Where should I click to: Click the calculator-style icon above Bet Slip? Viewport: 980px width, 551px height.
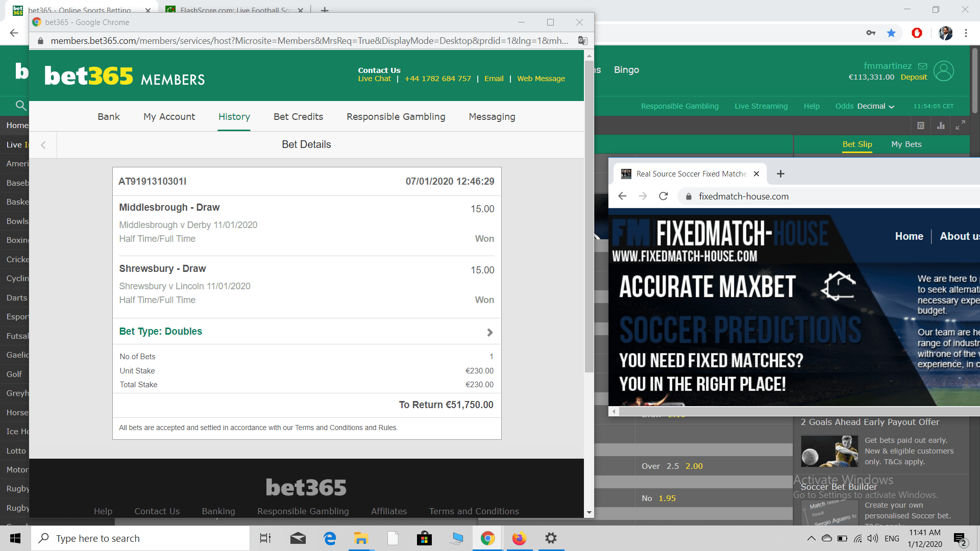[921, 126]
